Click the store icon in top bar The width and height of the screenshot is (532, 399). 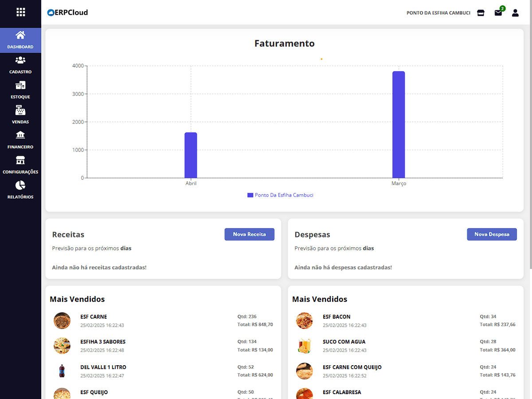pyautogui.click(x=481, y=13)
